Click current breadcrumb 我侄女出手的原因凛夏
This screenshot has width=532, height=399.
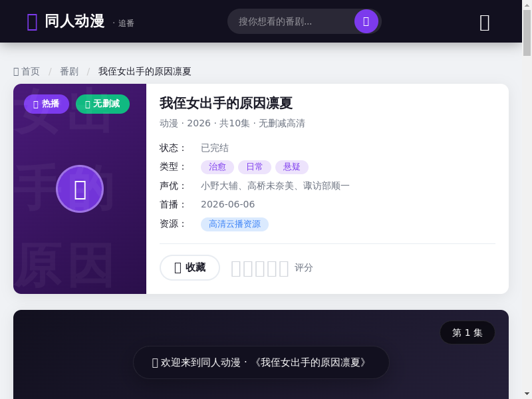[x=144, y=72]
